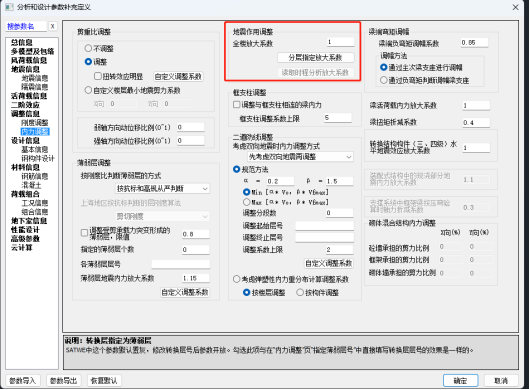The height and width of the screenshot is (390, 530).
Task: Open 活荷载信息 page
Action: pos(29,96)
